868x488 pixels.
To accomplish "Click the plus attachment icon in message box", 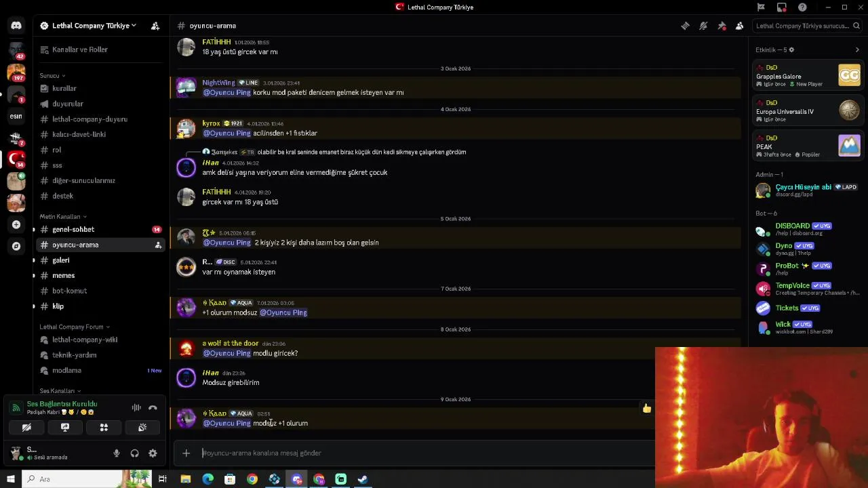I will coord(186,453).
